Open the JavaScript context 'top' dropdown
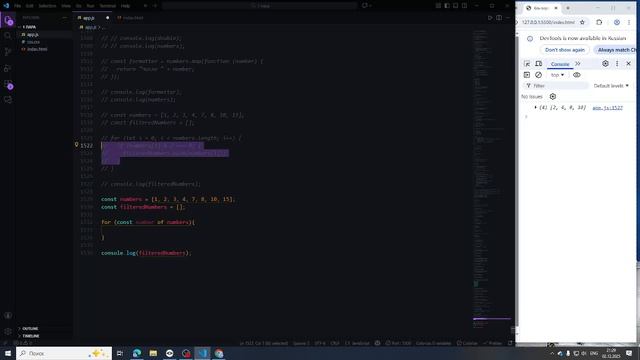This screenshot has height=360, width=640. (557, 75)
